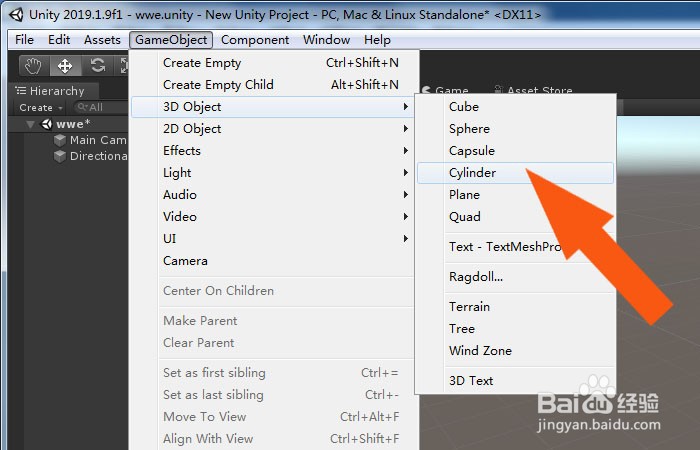The width and height of the screenshot is (700, 450).
Task: Create a Tree object
Action: [515, 329]
